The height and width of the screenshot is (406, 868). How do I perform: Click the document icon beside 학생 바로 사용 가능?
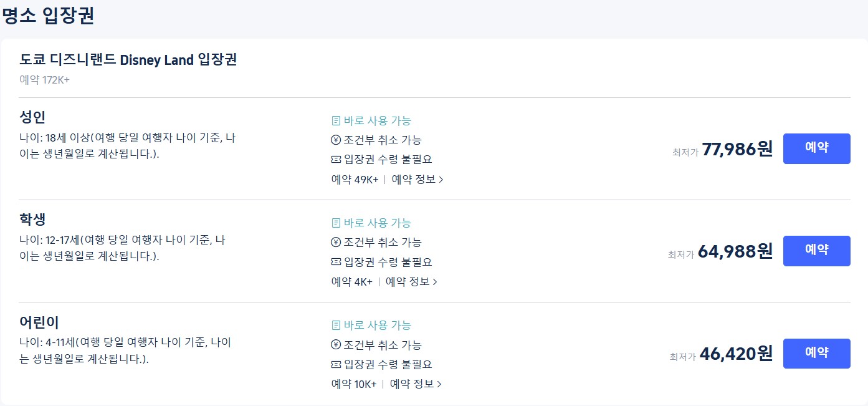pyautogui.click(x=336, y=223)
